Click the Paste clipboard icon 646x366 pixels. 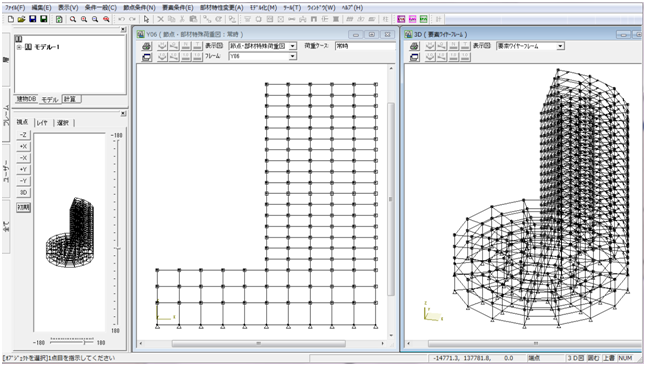click(193, 19)
